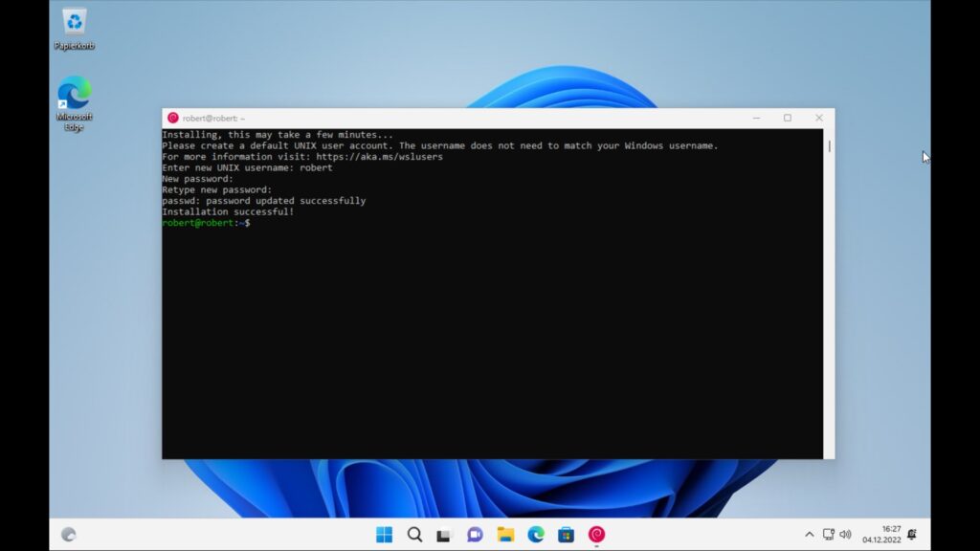
Task: Open the notifications bell icon
Action: tap(912, 535)
